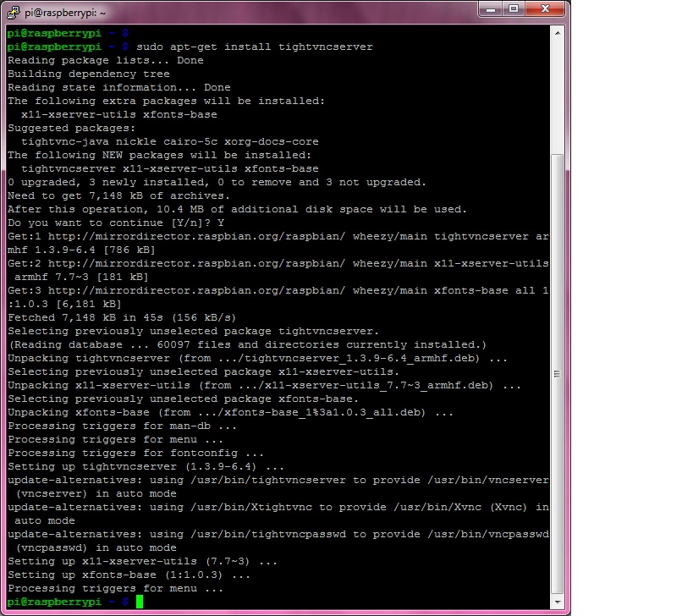The image size is (693, 616).
Task: Close the pi@raspberrypi terminal window
Action: [545, 8]
